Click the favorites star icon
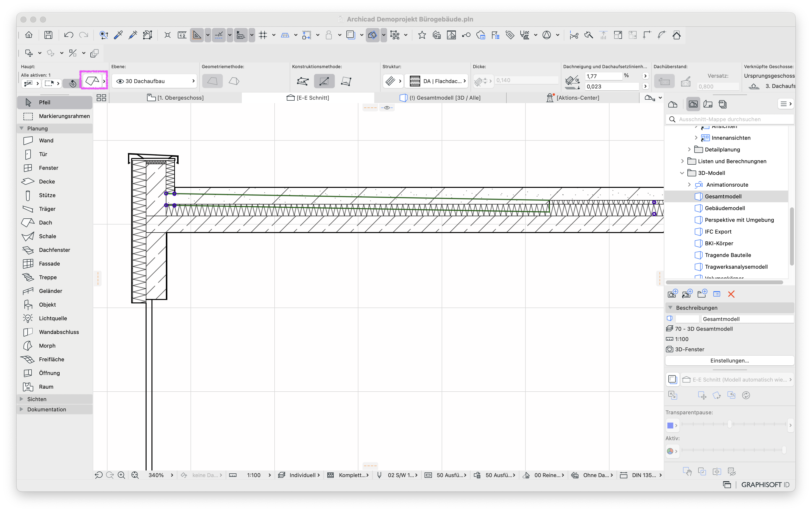Viewport: 812px width, 512px height. click(422, 35)
